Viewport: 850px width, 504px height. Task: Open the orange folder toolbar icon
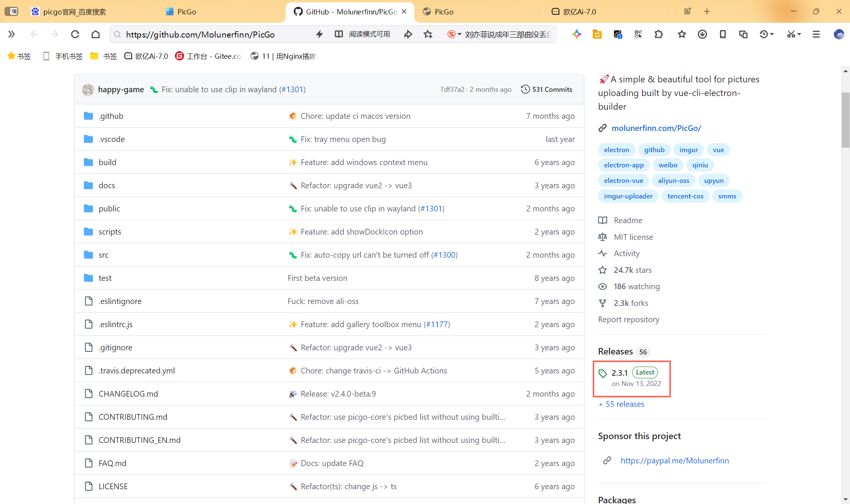[x=597, y=34]
